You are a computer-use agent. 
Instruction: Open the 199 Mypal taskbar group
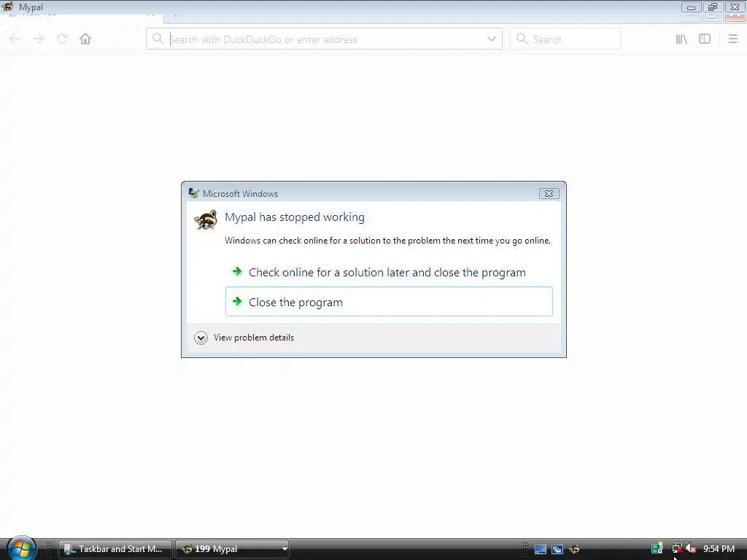point(232,549)
